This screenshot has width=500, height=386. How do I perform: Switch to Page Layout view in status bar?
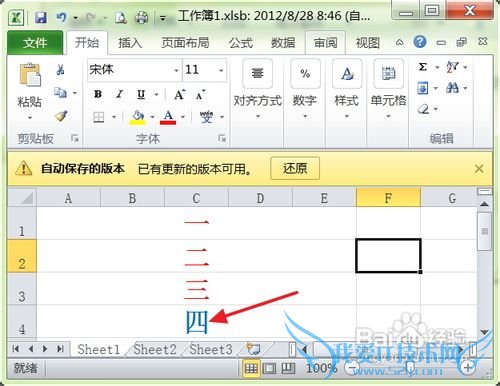tap(269, 368)
